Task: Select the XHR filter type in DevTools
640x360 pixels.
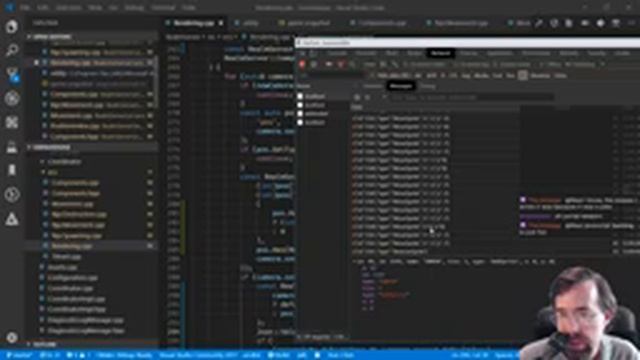Action: [431, 76]
